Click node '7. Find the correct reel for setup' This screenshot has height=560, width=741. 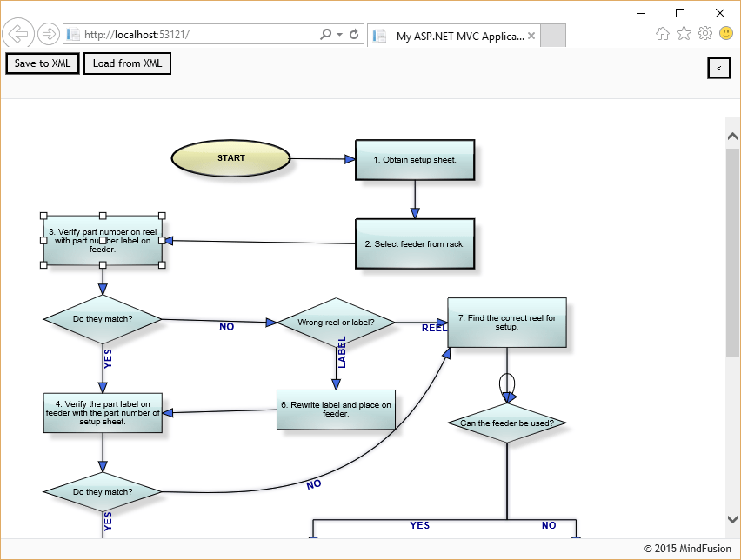click(506, 322)
